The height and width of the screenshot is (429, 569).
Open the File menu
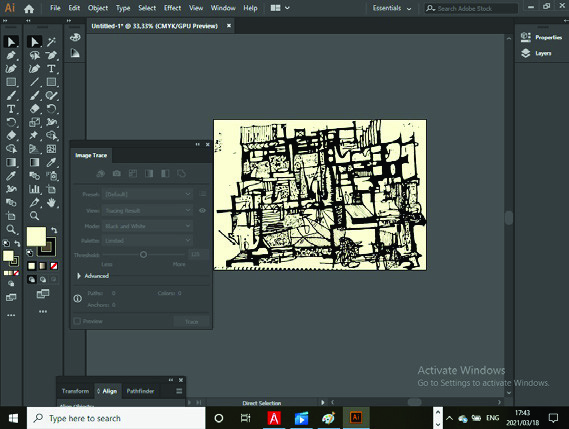pos(55,8)
